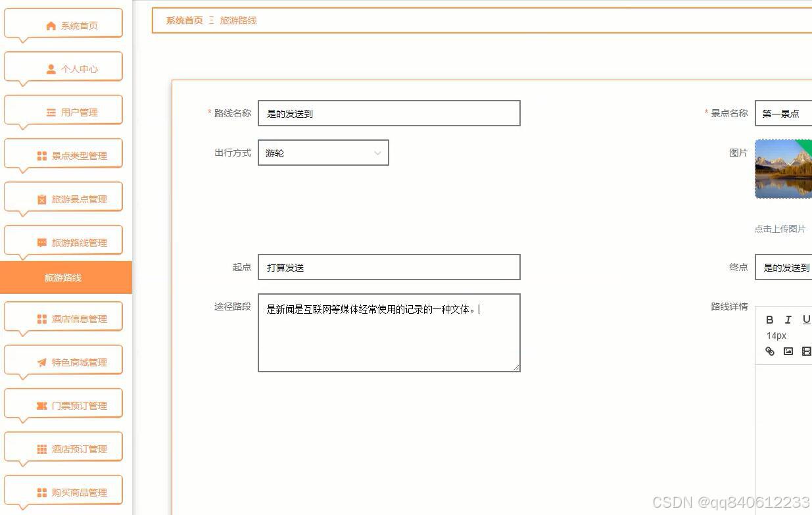
Task: Open the 系统首页 breadcrumb link
Action: [183, 20]
